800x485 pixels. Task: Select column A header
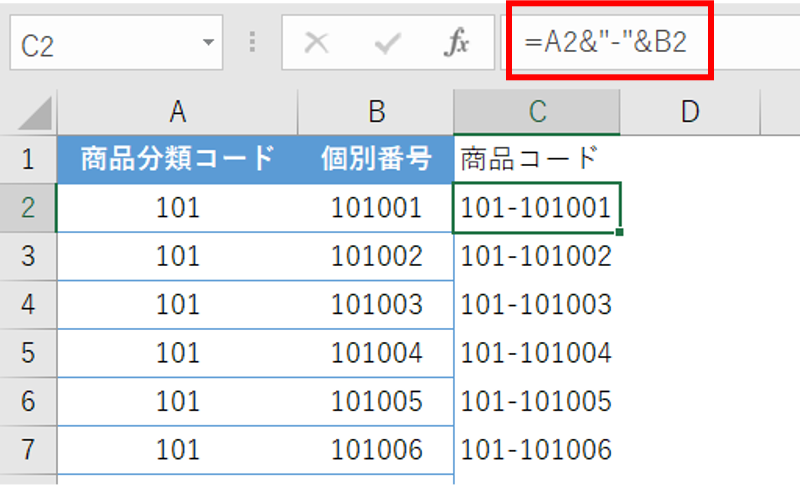pos(178,111)
